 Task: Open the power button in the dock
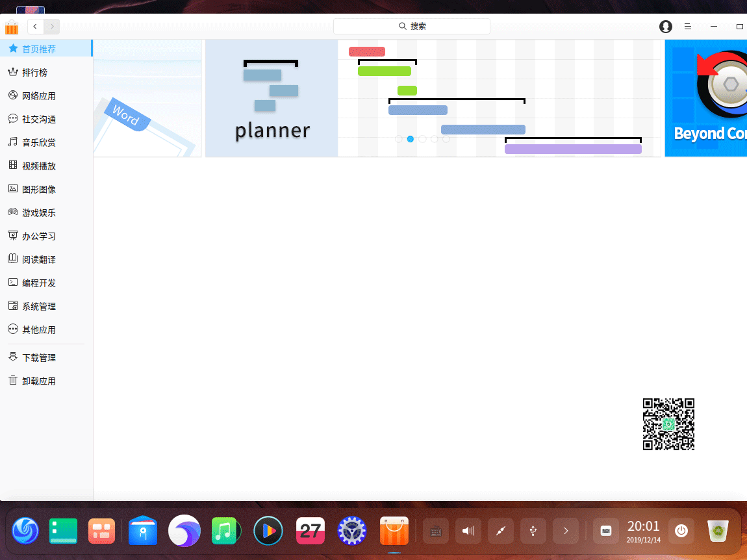[681, 531]
